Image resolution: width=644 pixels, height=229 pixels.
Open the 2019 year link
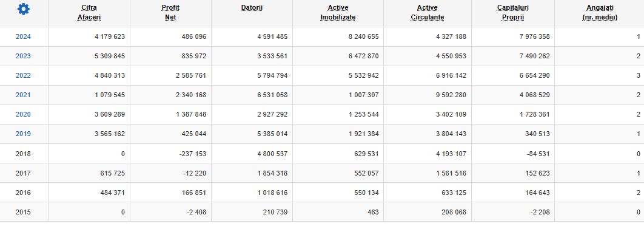tap(23, 134)
